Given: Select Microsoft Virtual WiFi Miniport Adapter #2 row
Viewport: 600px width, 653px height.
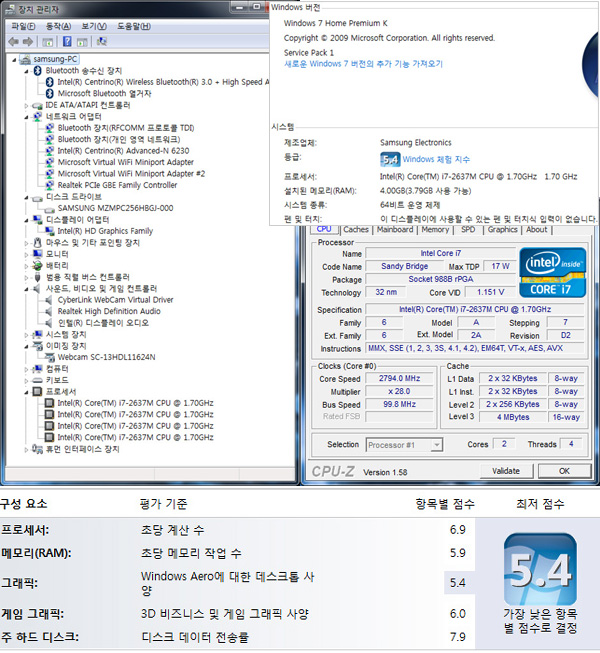Looking at the screenshot, I should [131, 174].
